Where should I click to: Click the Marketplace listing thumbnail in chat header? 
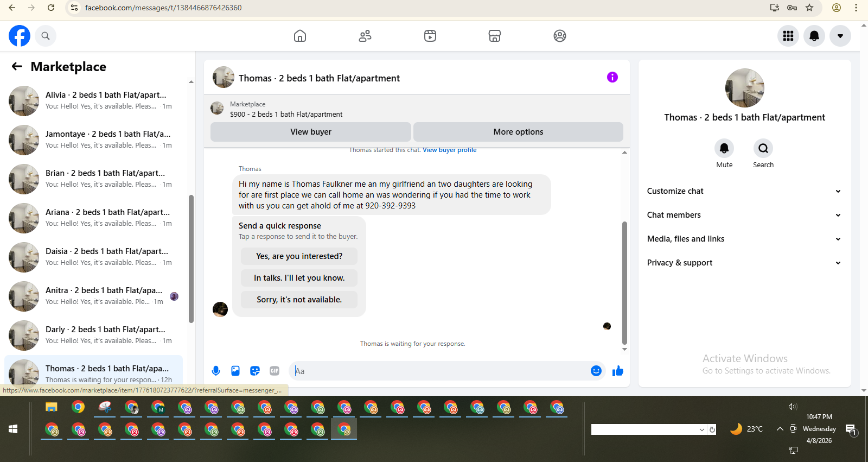point(217,108)
